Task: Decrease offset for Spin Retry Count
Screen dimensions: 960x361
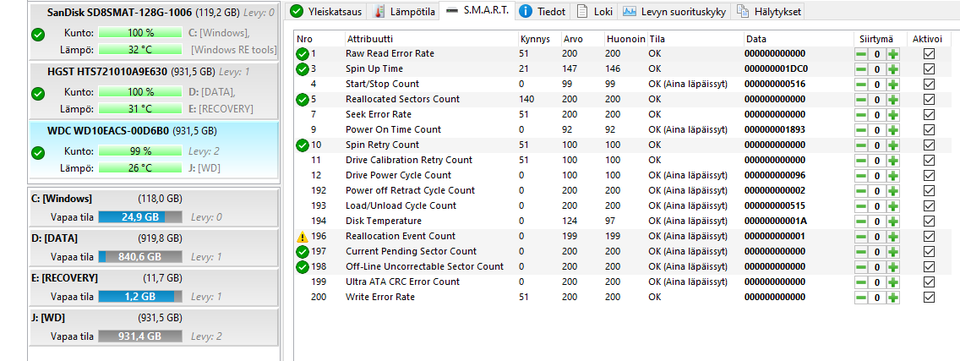Action: pos(861,145)
